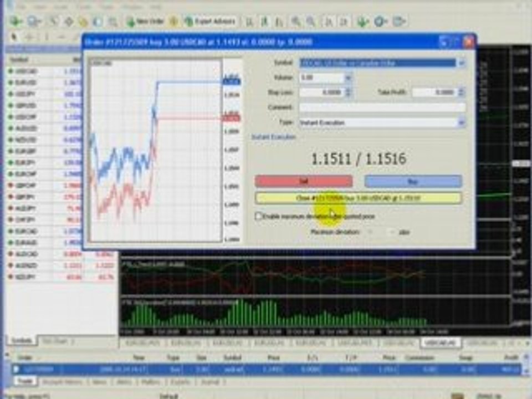
Task: Toggle the Terminal panel icon
Action: coord(98,22)
